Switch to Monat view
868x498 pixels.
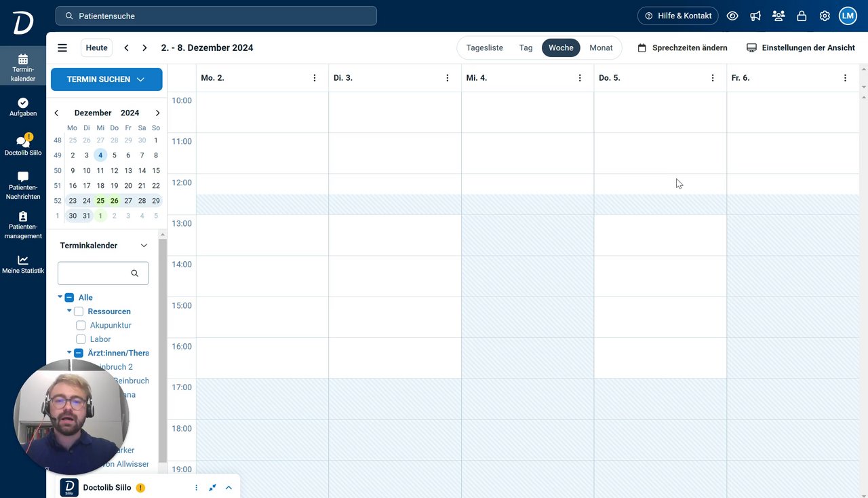601,47
